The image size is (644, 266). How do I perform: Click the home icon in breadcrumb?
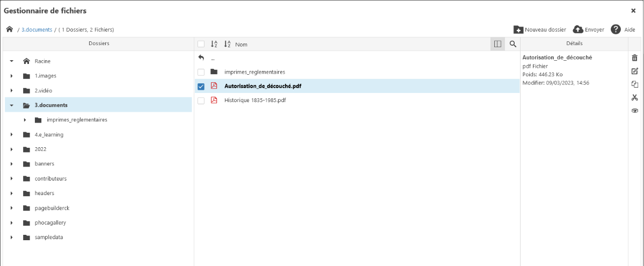pyautogui.click(x=9, y=30)
